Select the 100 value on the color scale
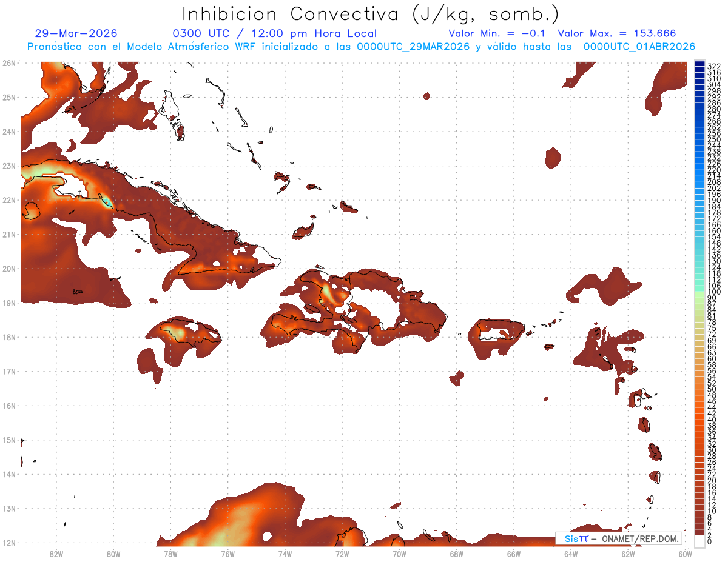728x562 pixels. pos(714,292)
